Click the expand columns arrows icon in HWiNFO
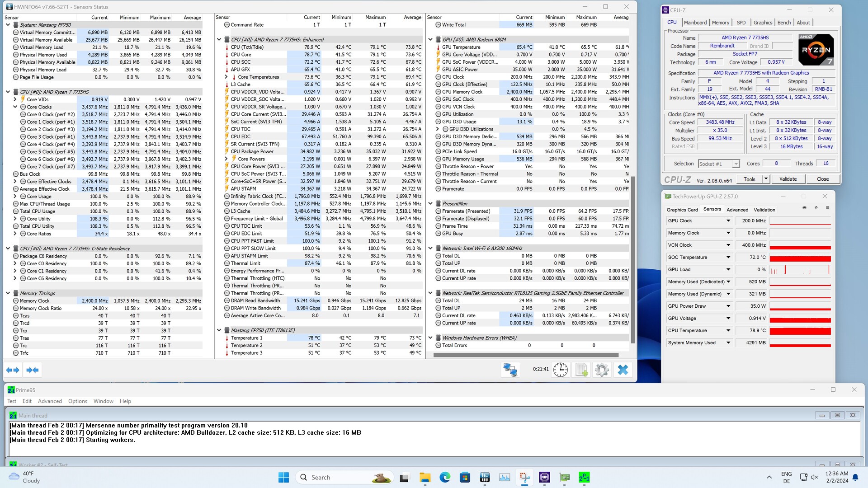The image size is (868, 488). 13,370
